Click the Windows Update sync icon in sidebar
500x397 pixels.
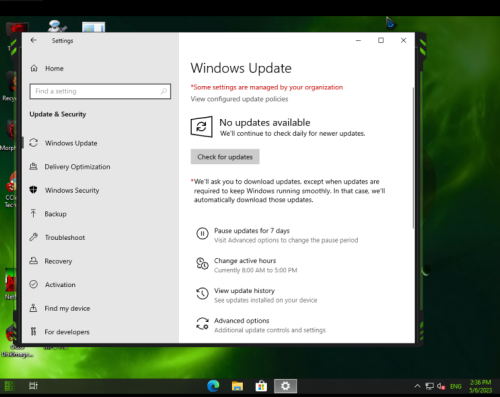click(x=33, y=143)
